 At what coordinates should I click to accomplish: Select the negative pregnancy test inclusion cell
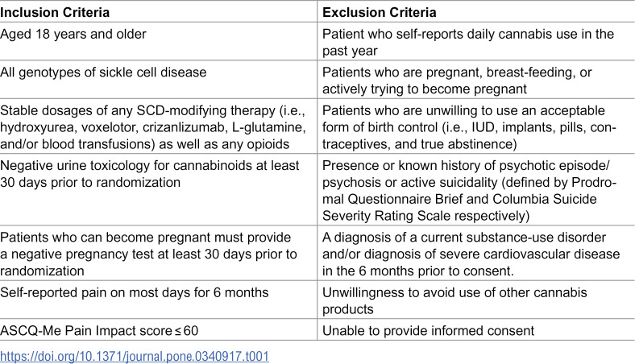(158, 253)
